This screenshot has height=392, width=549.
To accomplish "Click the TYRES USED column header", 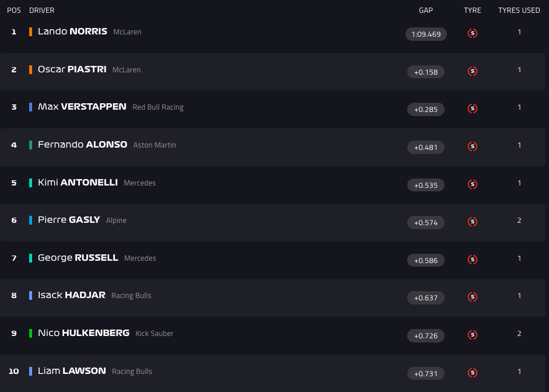I will [x=519, y=10].
